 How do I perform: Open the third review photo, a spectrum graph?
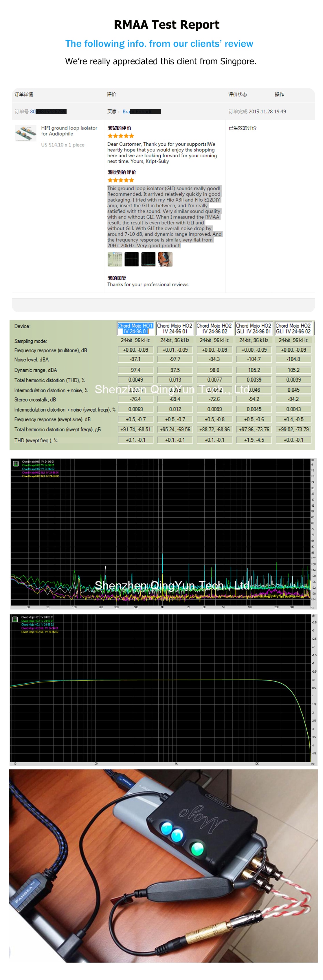(x=148, y=260)
